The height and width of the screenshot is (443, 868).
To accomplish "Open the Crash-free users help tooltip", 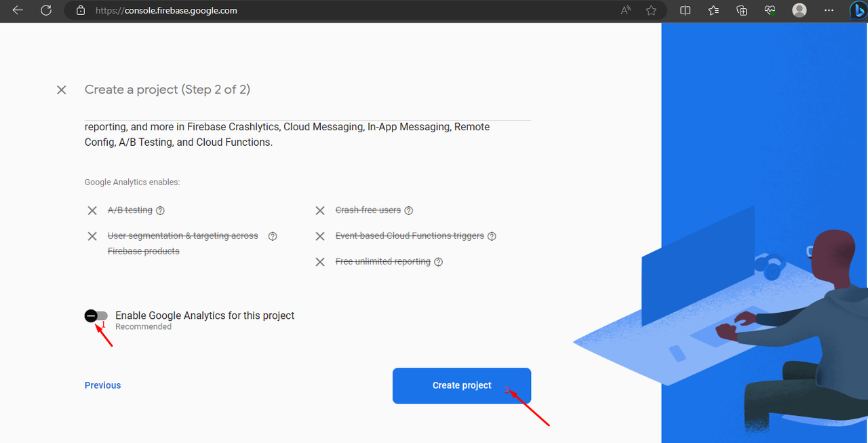I will (x=408, y=210).
